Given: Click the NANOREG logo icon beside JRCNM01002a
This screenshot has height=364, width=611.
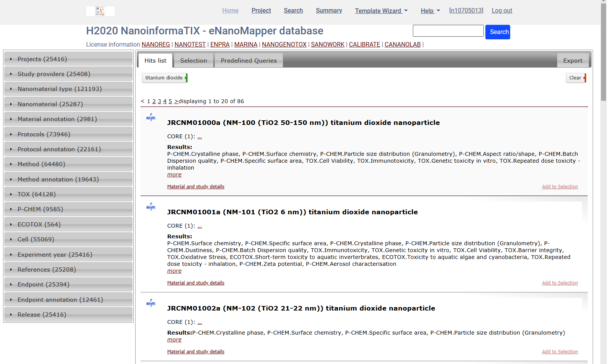Looking at the screenshot, I should click(x=151, y=303).
